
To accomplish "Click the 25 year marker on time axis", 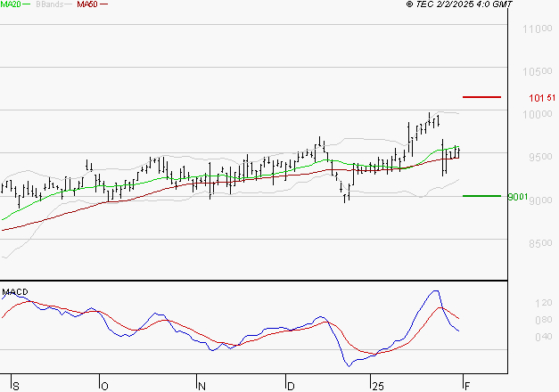I will tap(378, 387).
